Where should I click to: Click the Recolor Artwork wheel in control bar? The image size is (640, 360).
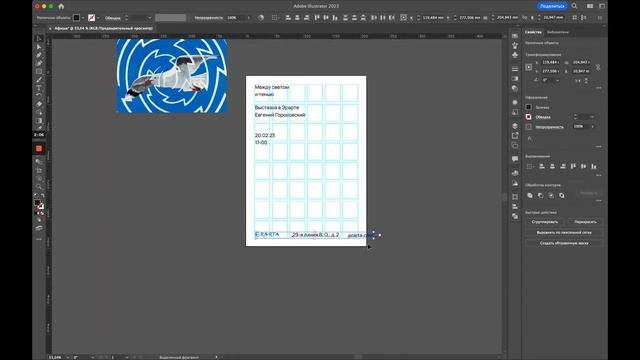point(261,18)
